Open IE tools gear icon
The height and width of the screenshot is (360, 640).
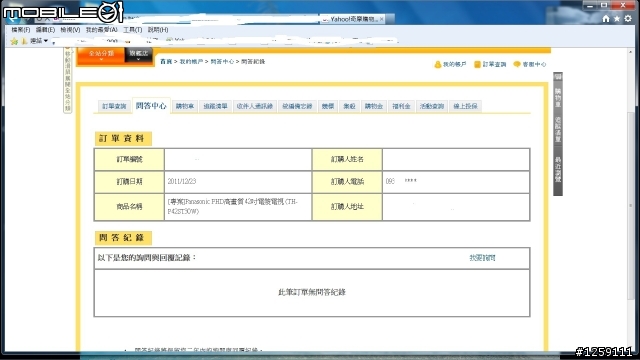[628, 19]
